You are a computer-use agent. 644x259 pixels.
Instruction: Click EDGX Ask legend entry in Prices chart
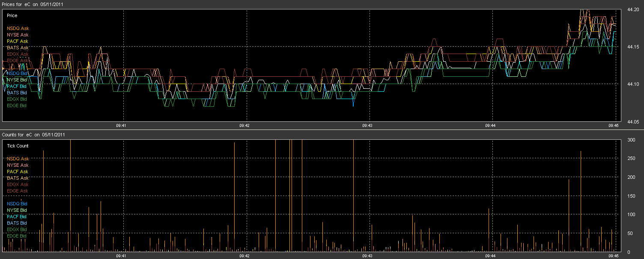[x=18, y=54]
